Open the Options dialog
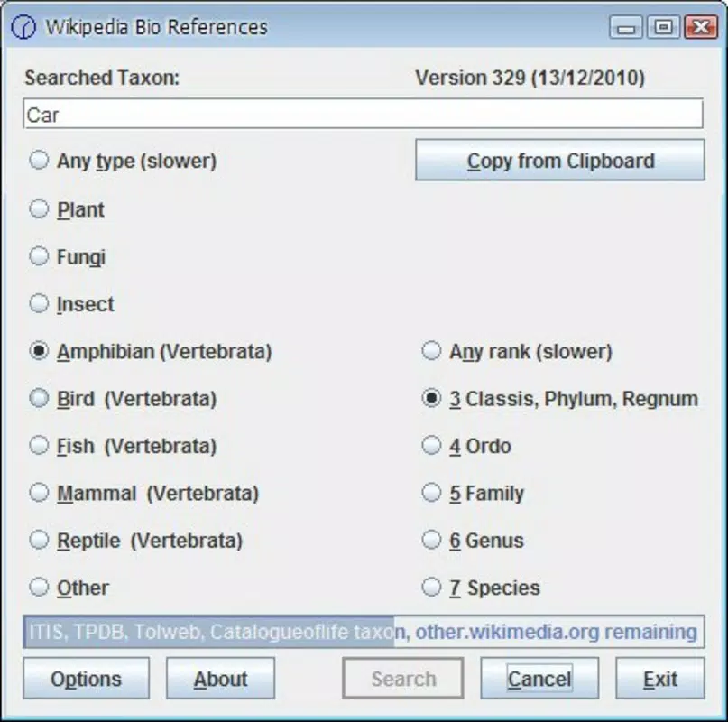This screenshot has height=722, width=728. [x=86, y=679]
